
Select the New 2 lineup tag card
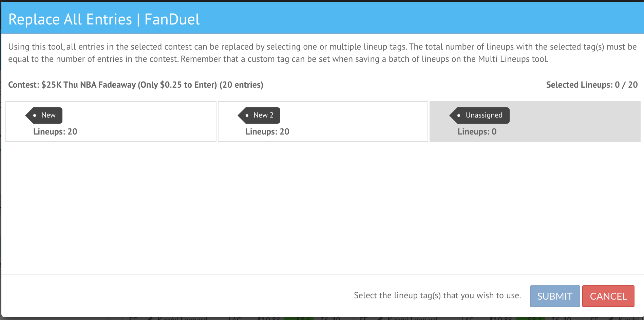pos(323,122)
